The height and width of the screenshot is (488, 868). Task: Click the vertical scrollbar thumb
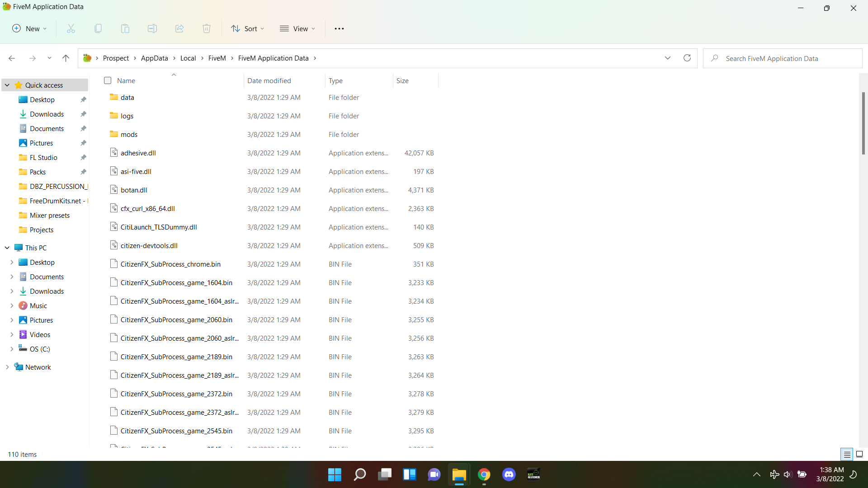click(863, 123)
